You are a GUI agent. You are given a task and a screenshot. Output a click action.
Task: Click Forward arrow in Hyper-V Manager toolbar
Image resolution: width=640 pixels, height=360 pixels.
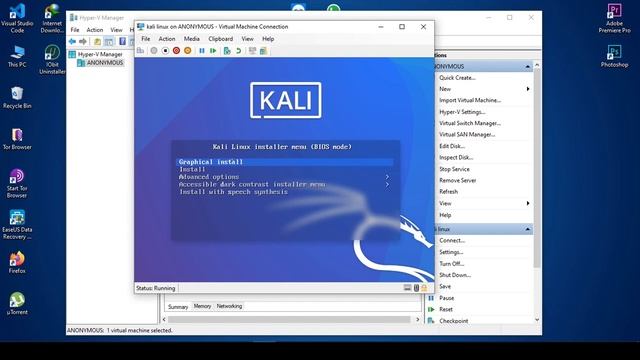pyautogui.click(x=83, y=41)
